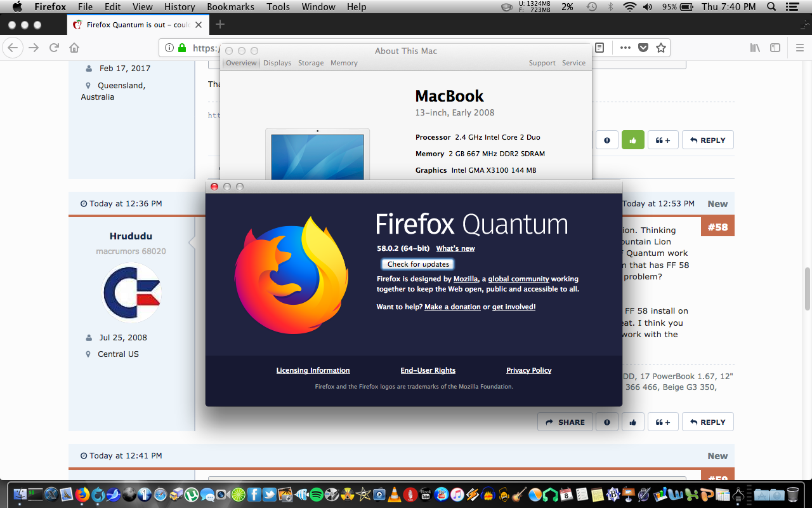Viewport: 812px width, 508px height.
Task: Click Check for updates button
Action: pos(418,264)
